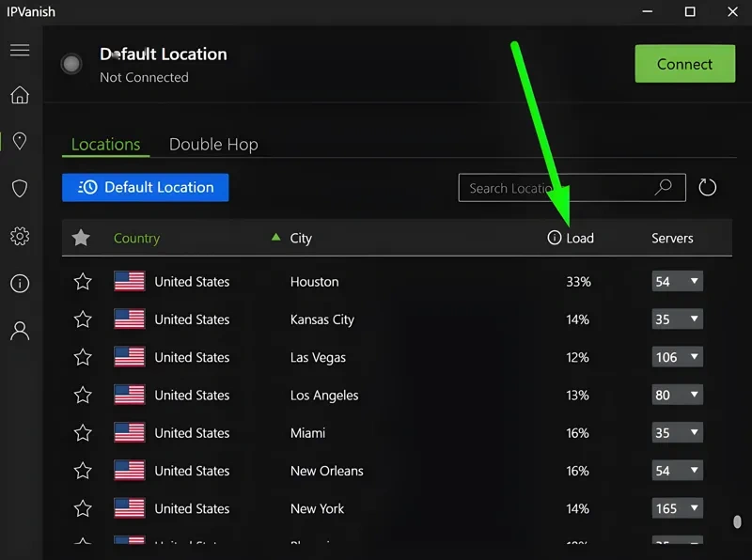752x560 pixels.
Task: Click the Country sort ascending arrow
Action: coord(275,237)
